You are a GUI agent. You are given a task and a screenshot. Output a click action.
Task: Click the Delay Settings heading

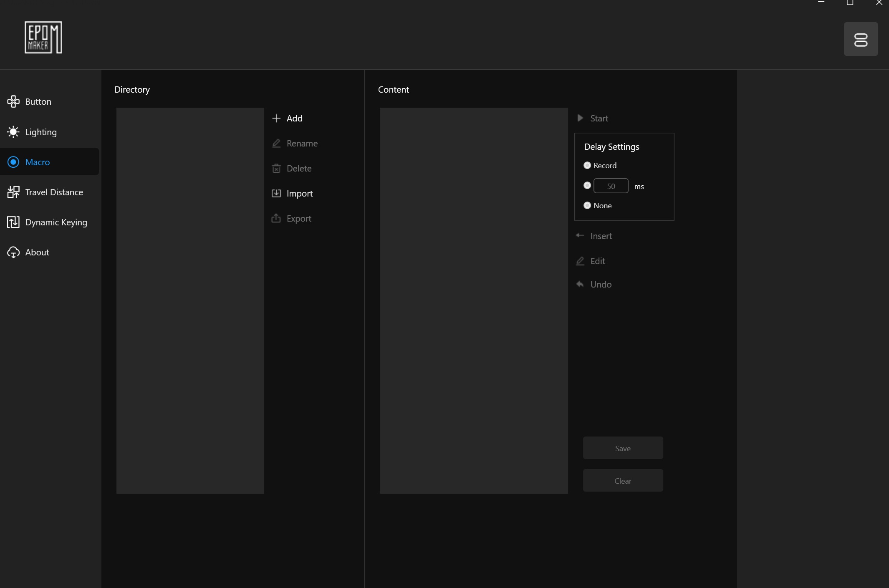tap(612, 147)
